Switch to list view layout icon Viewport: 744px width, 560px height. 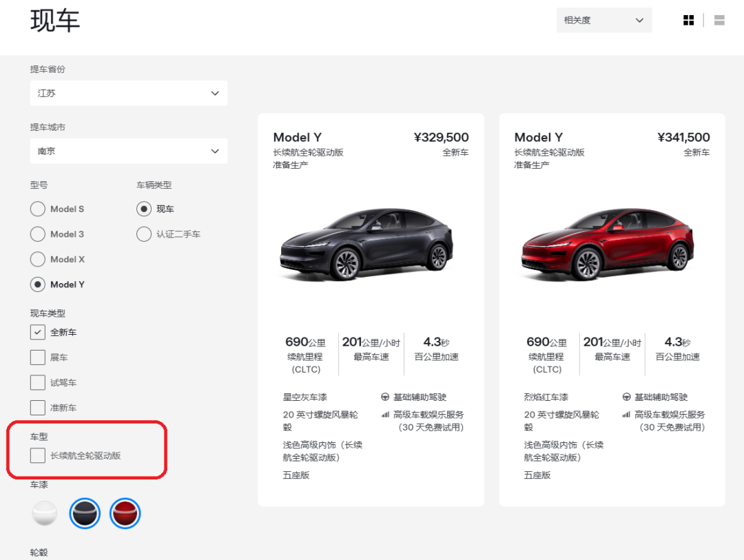pos(719,20)
